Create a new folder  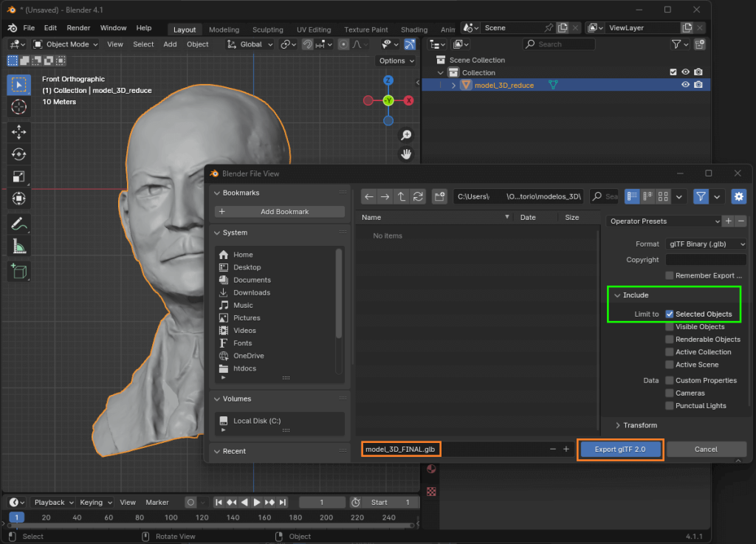(439, 196)
